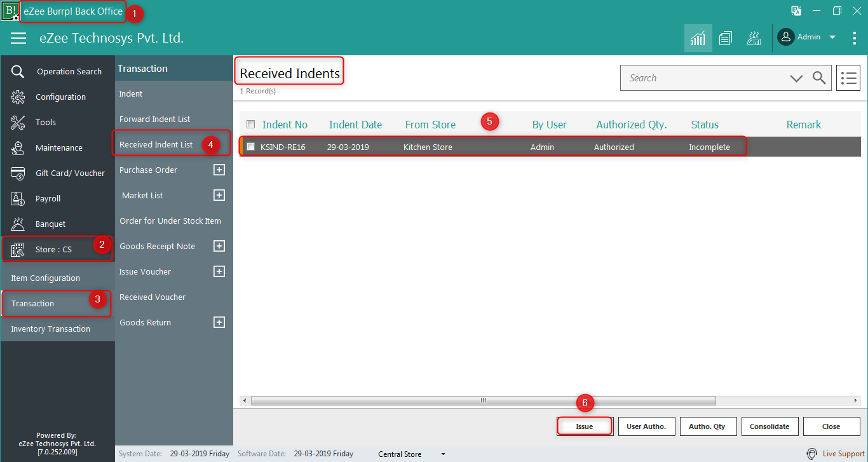Expand the Goods Return submenu
Viewport: 868px width, 462px height.
[219, 322]
